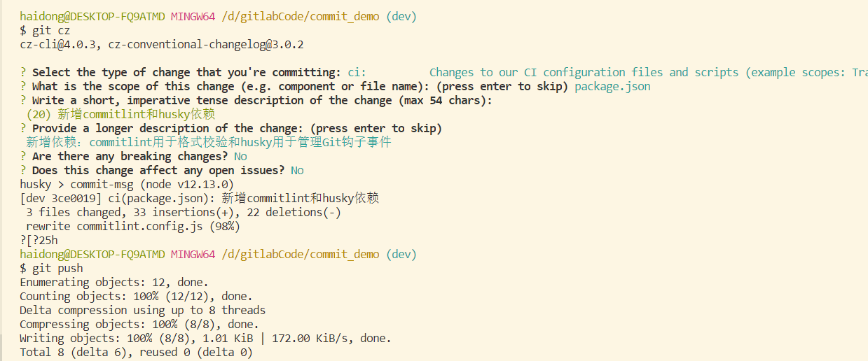Click the "(dev)" branch in the first prompt
The height and width of the screenshot is (361, 868).
coord(401,16)
